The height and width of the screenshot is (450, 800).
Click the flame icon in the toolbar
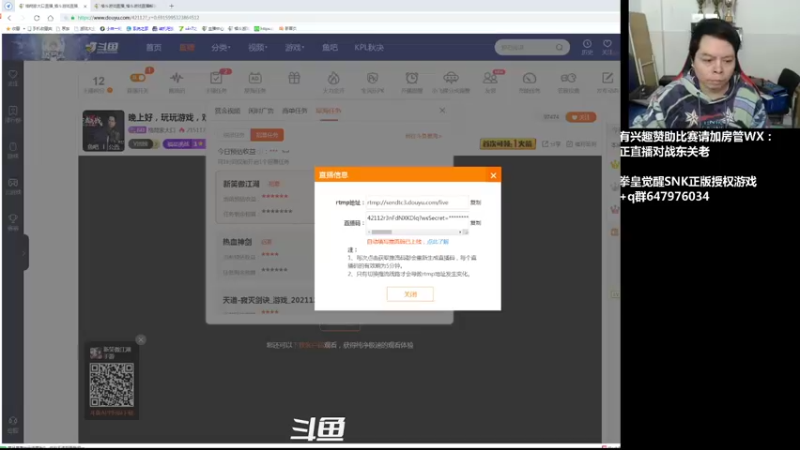pos(333,78)
